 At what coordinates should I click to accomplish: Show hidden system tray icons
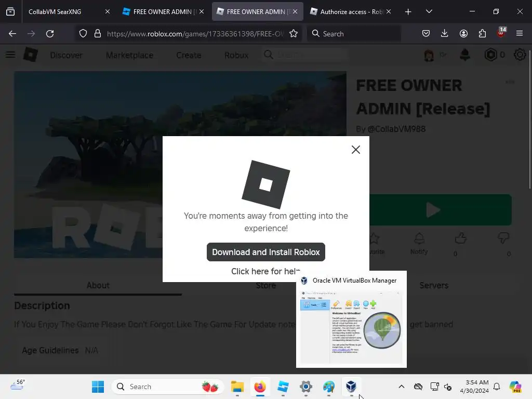click(402, 387)
